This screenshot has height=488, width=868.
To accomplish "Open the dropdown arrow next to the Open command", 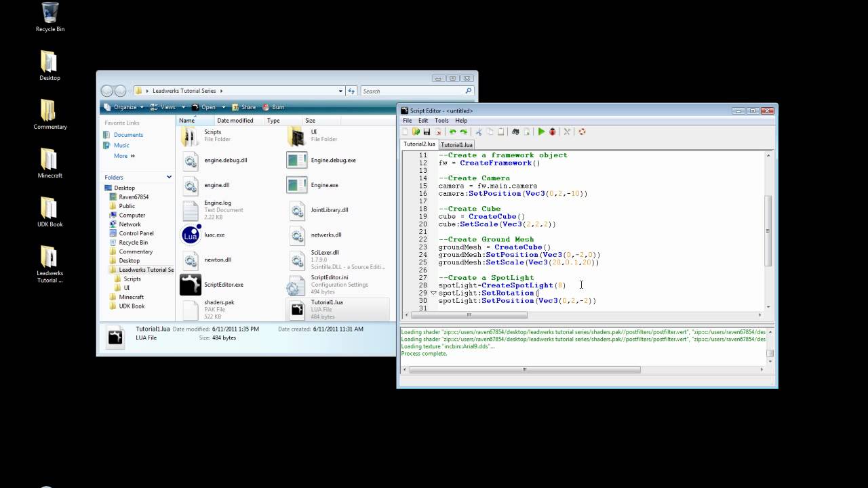I will pos(223,107).
